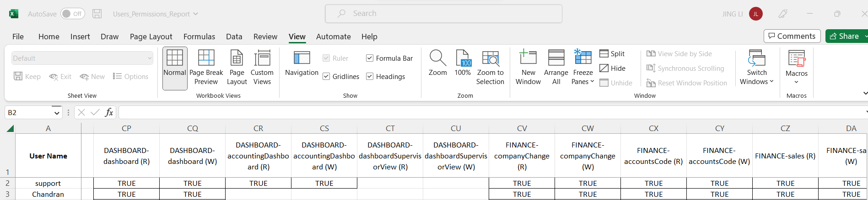Click in the Search box

[444, 14]
